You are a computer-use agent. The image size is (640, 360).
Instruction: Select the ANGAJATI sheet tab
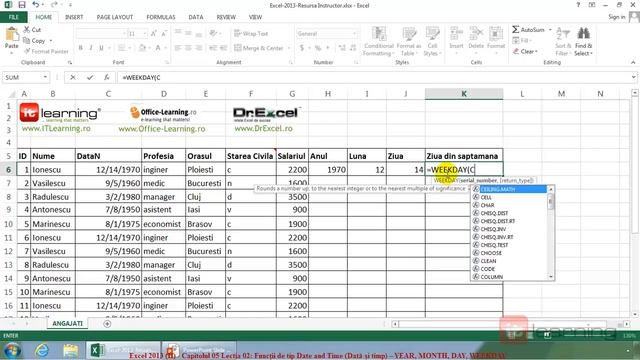pyautogui.click(x=67, y=323)
